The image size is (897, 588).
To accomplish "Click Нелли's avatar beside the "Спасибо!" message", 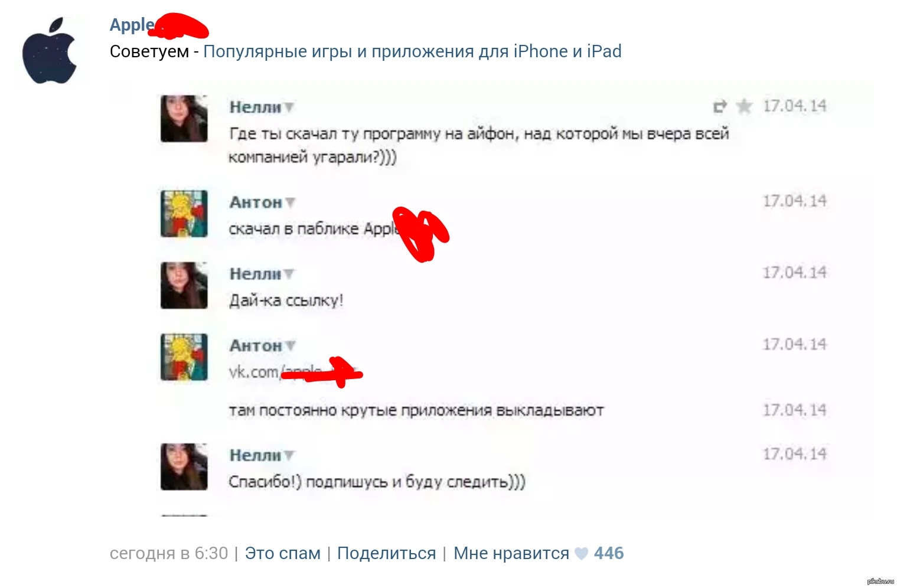I will coord(184,466).
